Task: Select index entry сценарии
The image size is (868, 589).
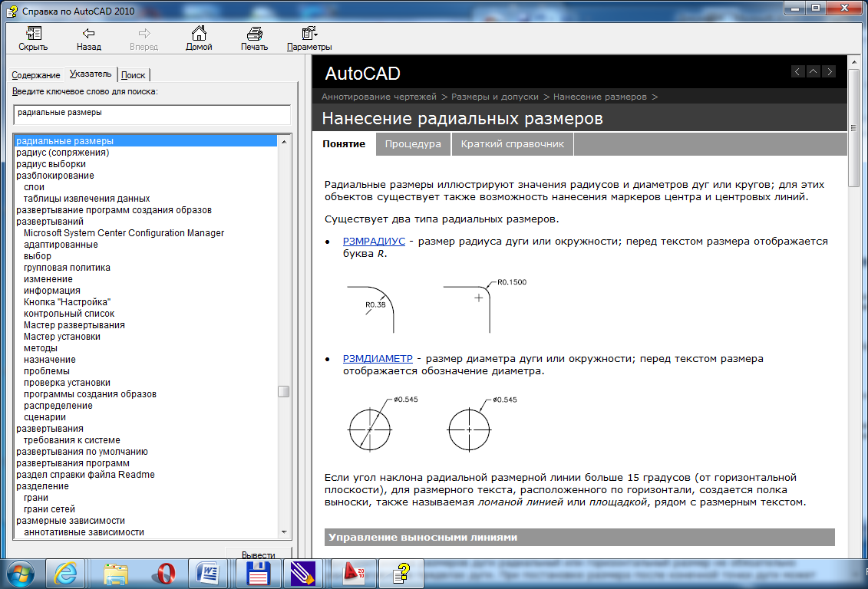Action: pos(45,417)
